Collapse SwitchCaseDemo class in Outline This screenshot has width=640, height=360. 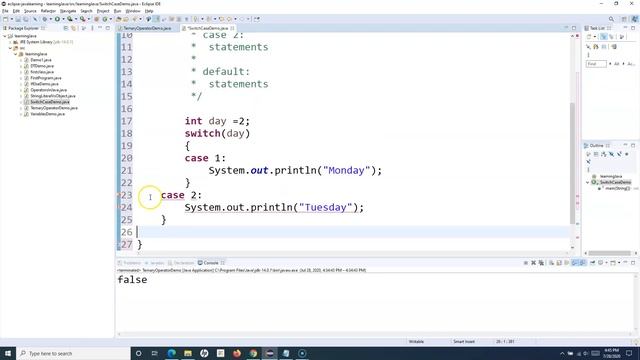[x=588, y=182]
